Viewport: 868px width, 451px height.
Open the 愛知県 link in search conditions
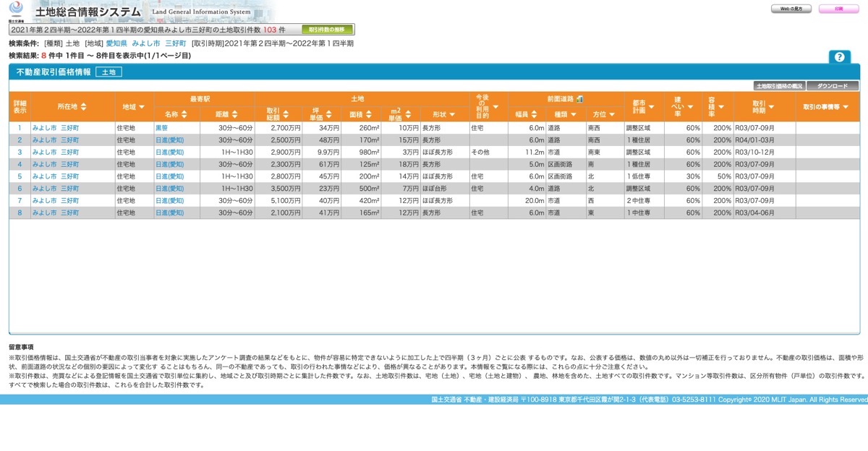point(116,43)
